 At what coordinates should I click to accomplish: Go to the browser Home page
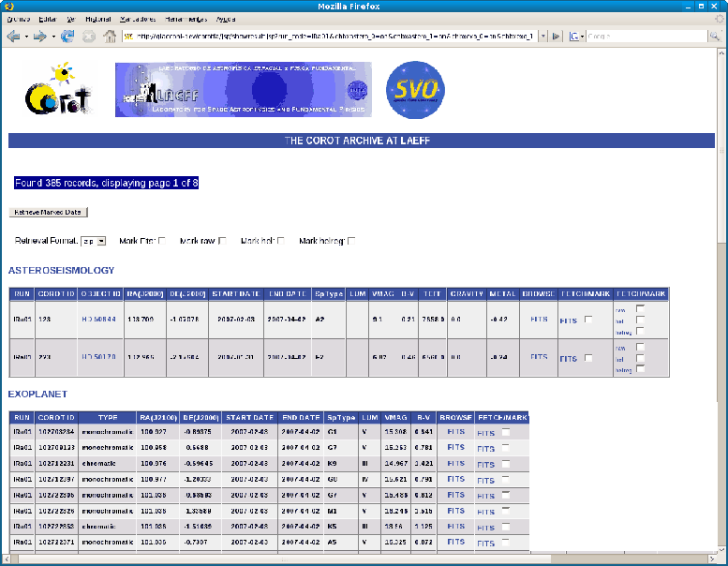click(x=110, y=37)
